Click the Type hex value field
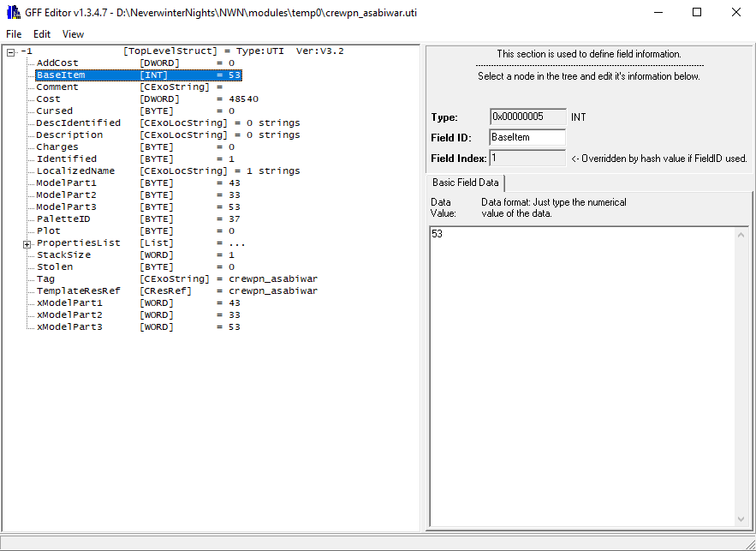Image resolution: width=756 pixels, height=551 pixels. point(527,117)
